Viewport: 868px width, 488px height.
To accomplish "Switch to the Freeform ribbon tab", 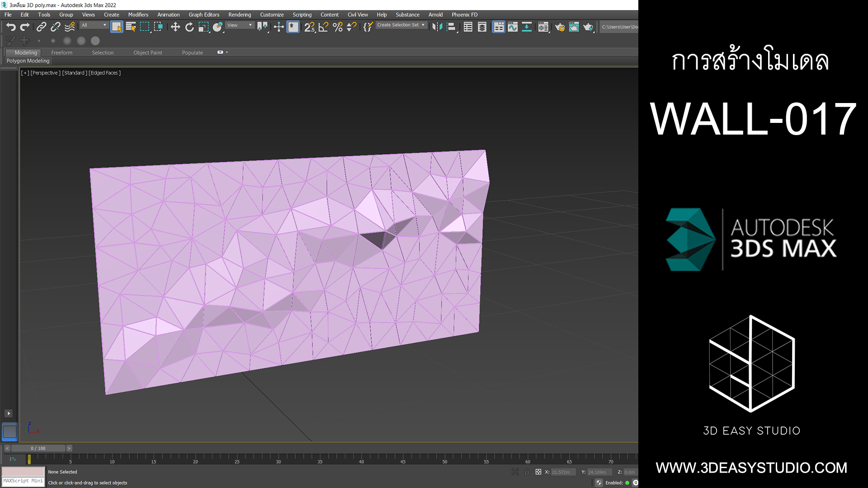I will pos(61,52).
